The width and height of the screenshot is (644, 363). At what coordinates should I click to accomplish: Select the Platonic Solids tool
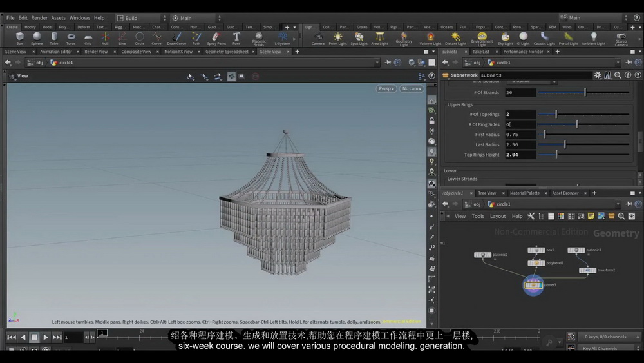259,39
